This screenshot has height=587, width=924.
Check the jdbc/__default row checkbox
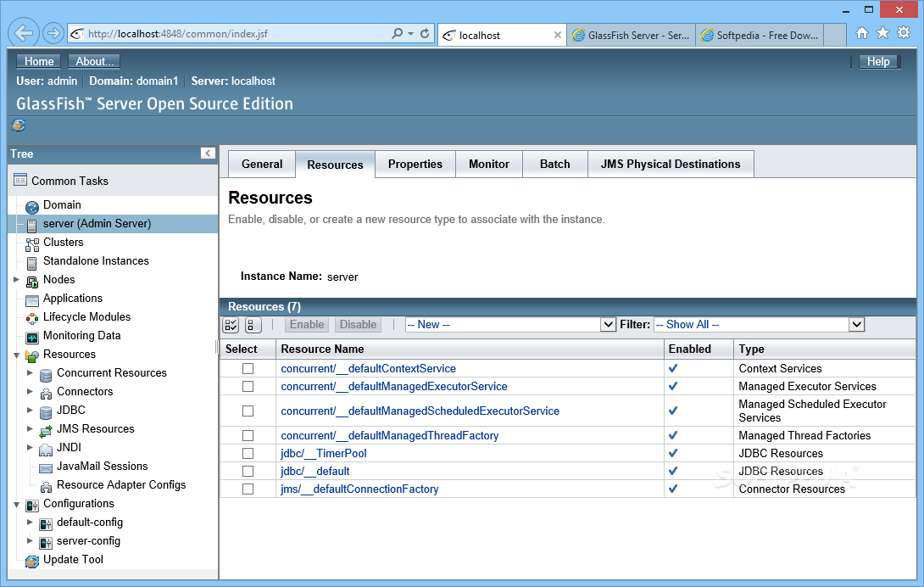[248, 472]
